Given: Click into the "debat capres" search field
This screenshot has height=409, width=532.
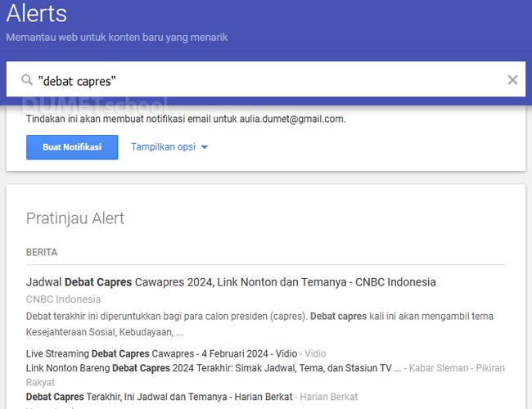Looking at the screenshot, I should click(266, 79).
